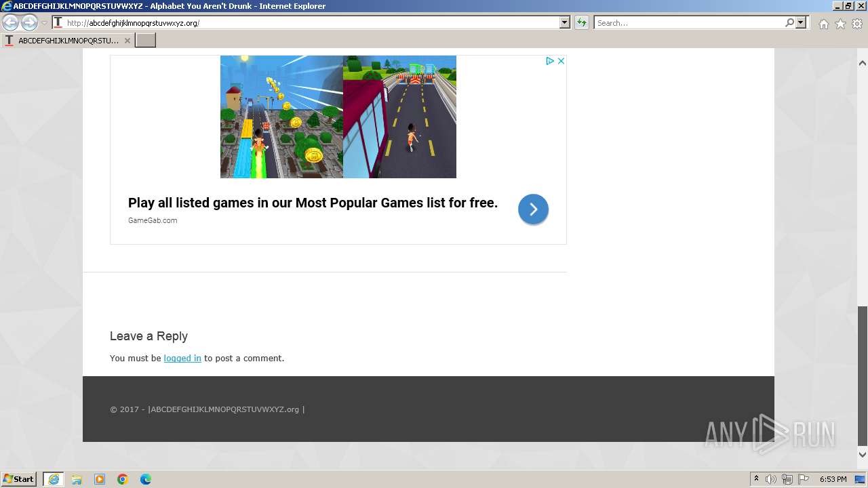Click the page scrollbar down arrow
This screenshot has width=868, height=488.
863,454
